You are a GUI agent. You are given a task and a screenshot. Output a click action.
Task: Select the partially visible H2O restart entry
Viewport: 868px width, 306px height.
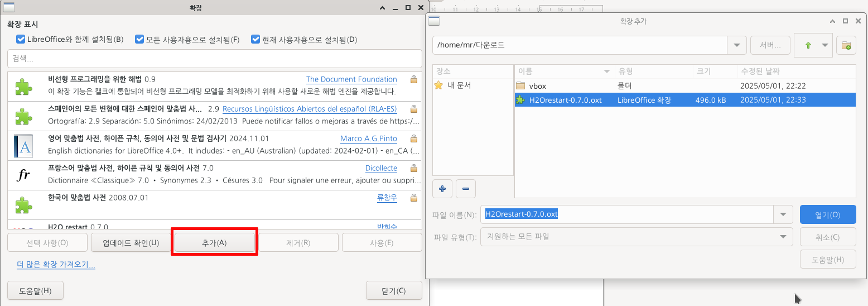click(x=215, y=224)
